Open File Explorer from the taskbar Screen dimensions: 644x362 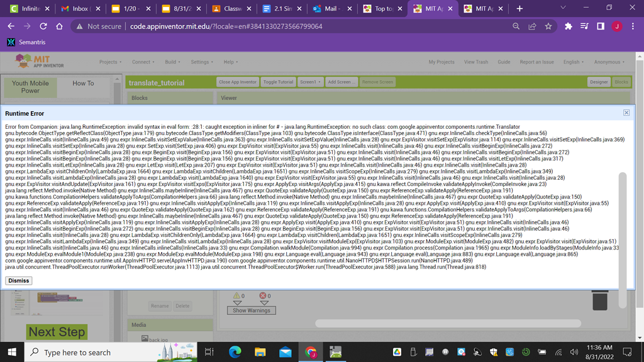click(x=260, y=352)
